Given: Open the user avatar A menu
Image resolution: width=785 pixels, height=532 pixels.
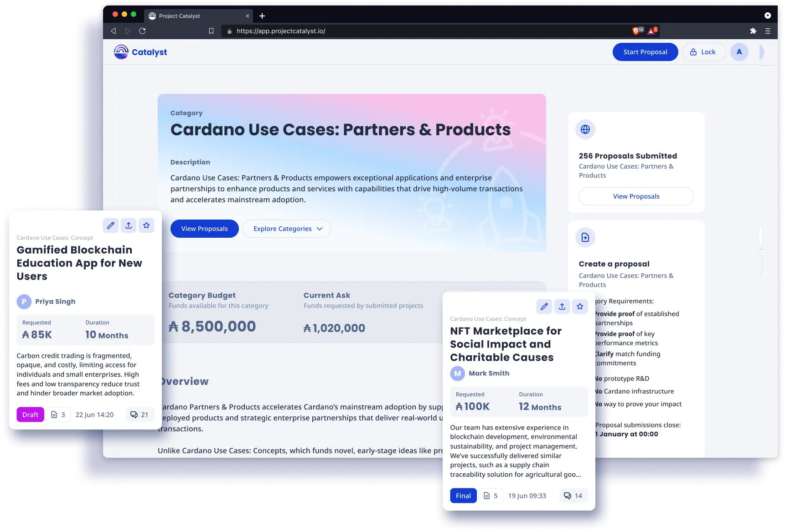Looking at the screenshot, I should point(739,52).
